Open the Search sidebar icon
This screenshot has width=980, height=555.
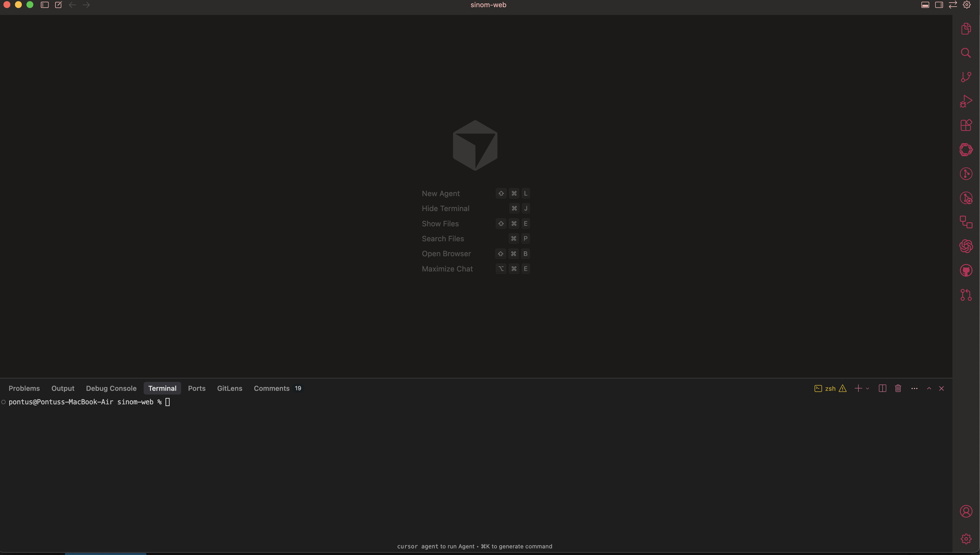tap(966, 53)
